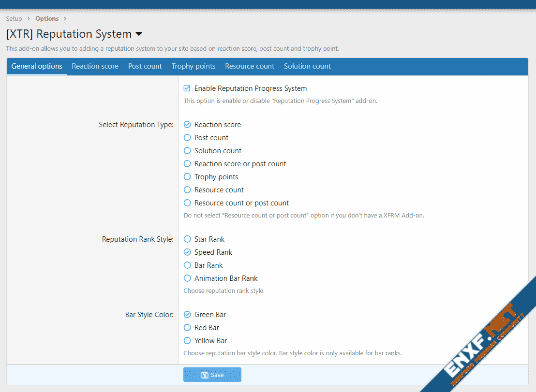Go to the Trophy points tab
The width and height of the screenshot is (536, 392).
(194, 66)
